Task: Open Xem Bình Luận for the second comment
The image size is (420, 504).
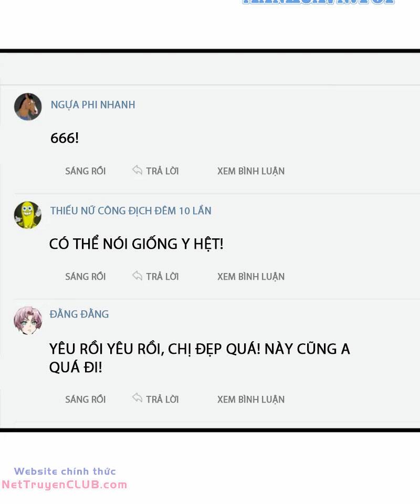Action: 251,277
